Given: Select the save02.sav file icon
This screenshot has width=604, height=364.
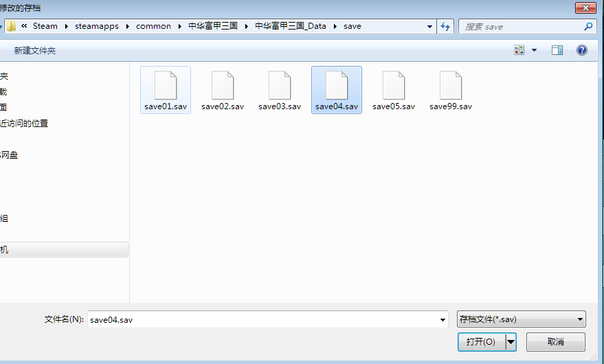Looking at the screenshot, I should [x=223, y=85].
